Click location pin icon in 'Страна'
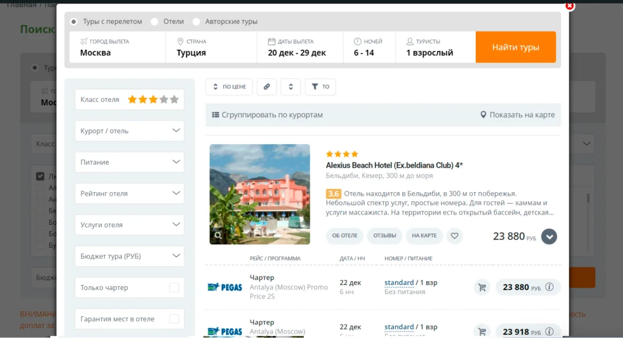This screenshot has width=623, height=364. [x=180, y=41]
